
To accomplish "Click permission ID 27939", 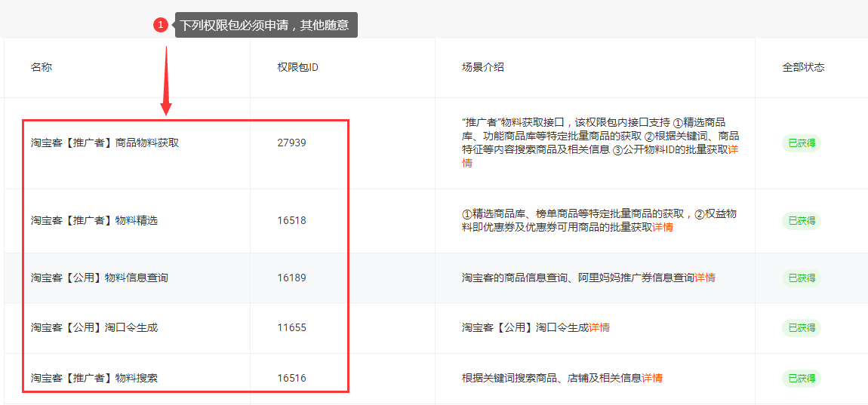I will [292, 143].
